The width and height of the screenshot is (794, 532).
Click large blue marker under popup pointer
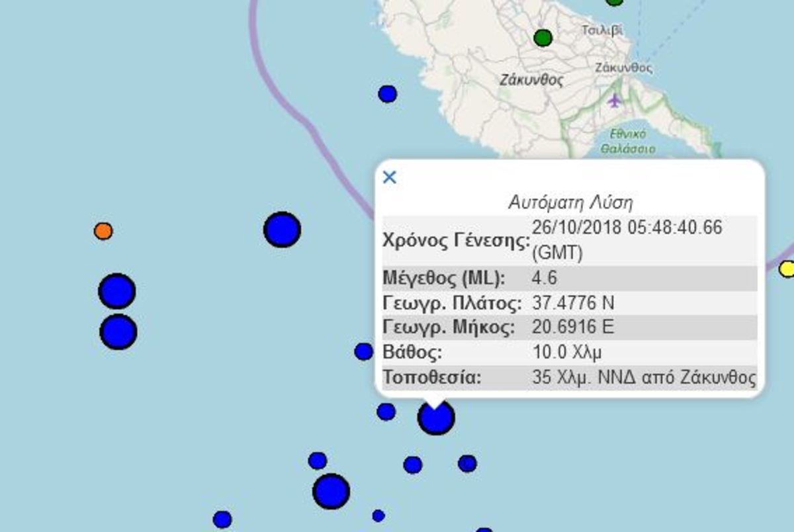point(436,418)
